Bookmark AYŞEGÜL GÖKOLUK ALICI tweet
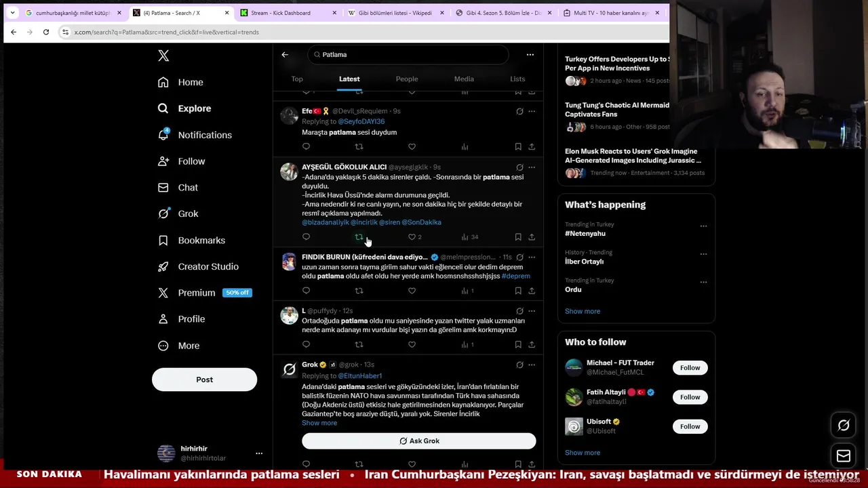The height and width of the screenshot is (488, 868). pos(518,237)
